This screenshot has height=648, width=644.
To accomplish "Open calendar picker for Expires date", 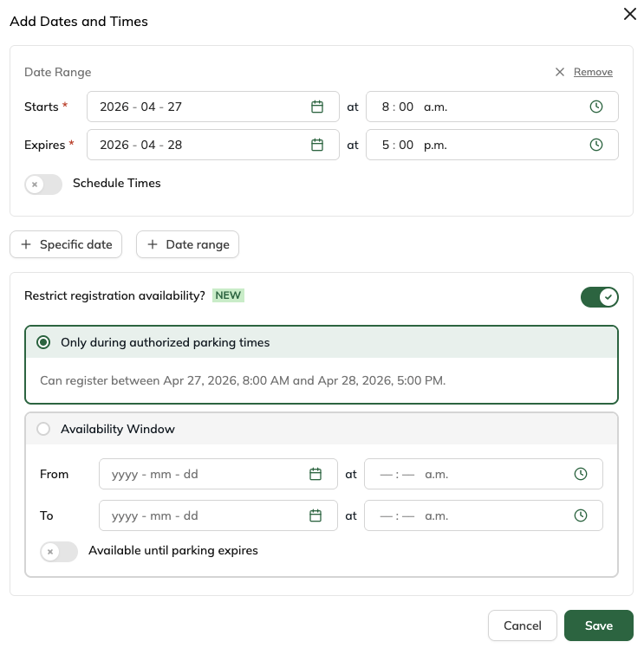I will pos(317,145).
